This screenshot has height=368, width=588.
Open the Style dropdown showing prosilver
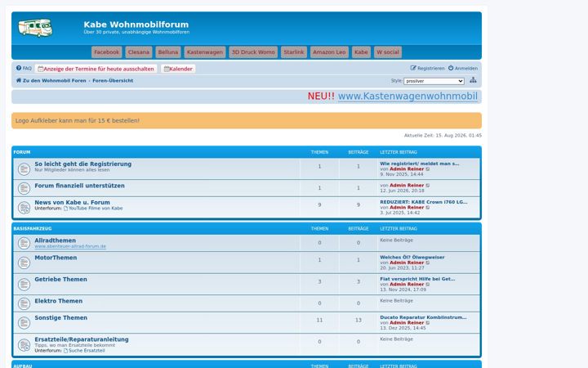434,81
